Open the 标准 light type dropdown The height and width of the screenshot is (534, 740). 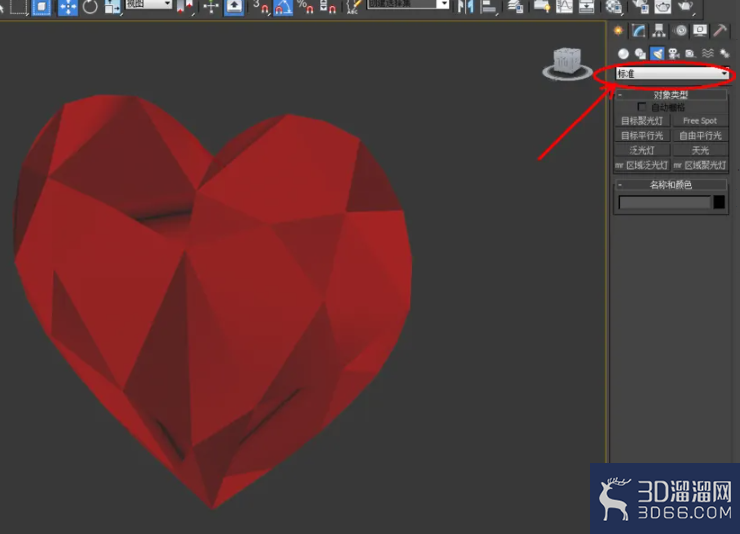point(673,74)
